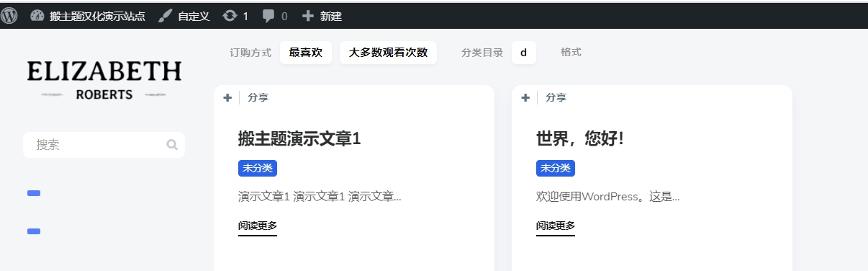Click 阅读更多 under 世界，您好！
The height and width of the screenshot is (271, 868).
[x=556, y=226]
